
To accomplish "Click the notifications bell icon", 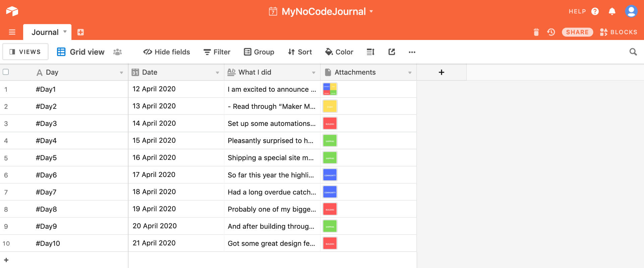I will (x=612, y=11).
